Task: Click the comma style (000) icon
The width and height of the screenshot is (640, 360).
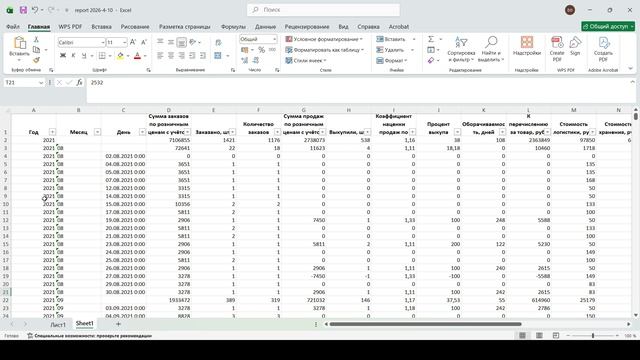Action: 272,50
